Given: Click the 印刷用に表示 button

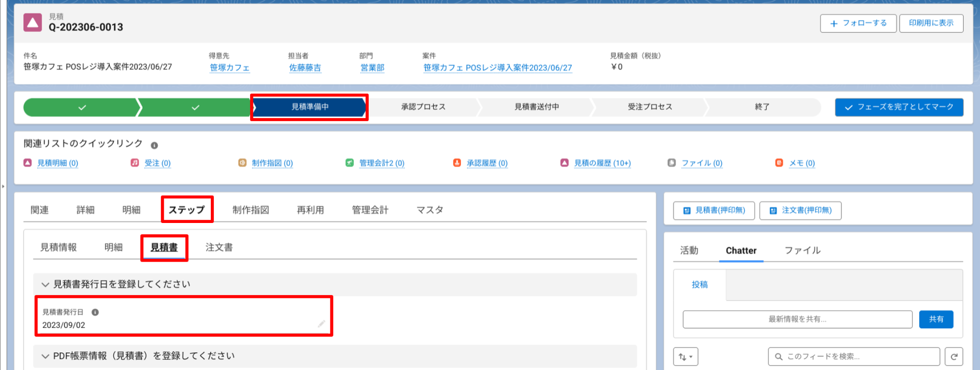Looking at the screenshot, I should click(931, 23).
